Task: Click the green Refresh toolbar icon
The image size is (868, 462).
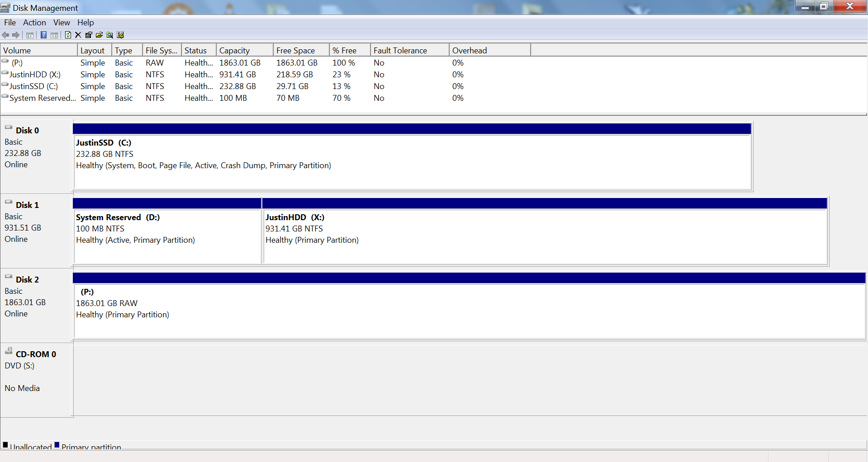Action: click(68, 35)
